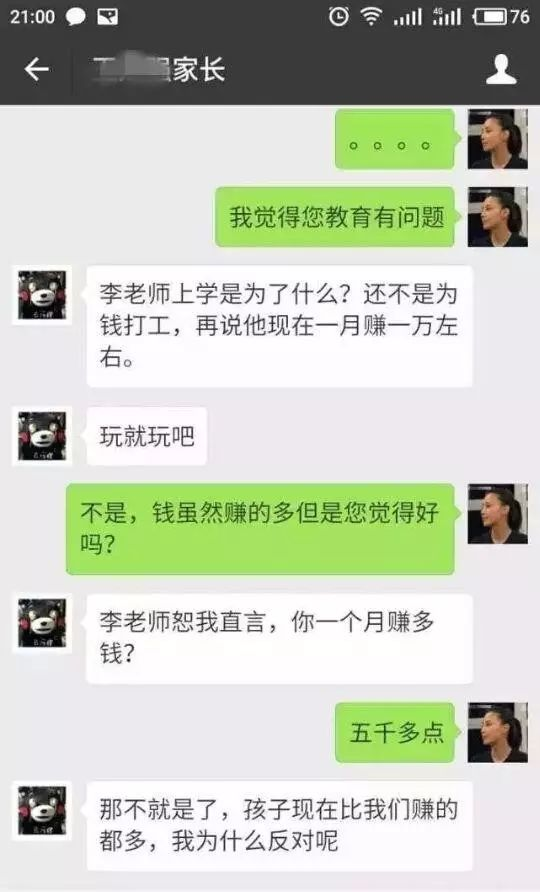Tap the 4G signal strength icon
The image size is (540, 892).
(x=447, y=16)
